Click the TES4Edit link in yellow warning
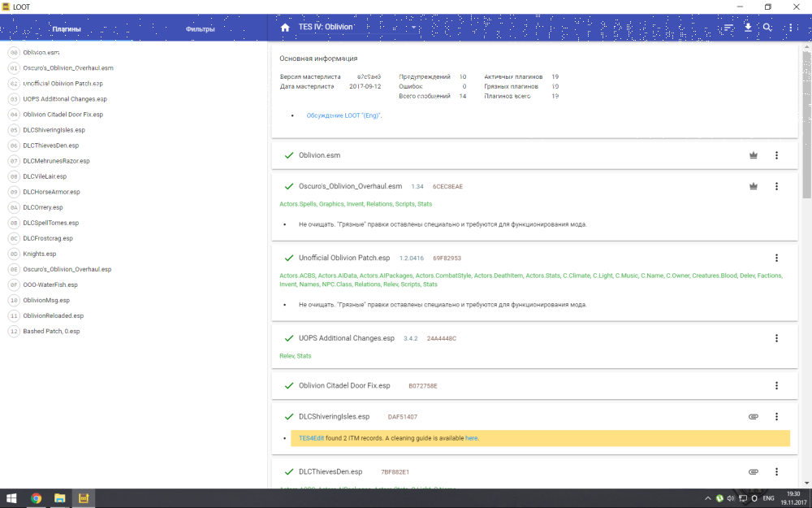Viewport: 812px width, 508px height. (x=311, y=438)
